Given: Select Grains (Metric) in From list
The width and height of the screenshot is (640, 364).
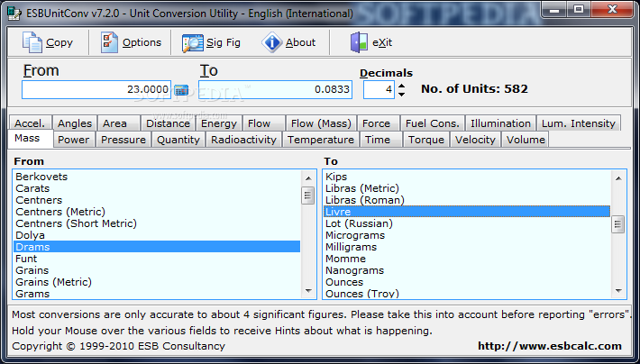Looking at the screenshot, I should pyautogui.click(x=157, y=282).
